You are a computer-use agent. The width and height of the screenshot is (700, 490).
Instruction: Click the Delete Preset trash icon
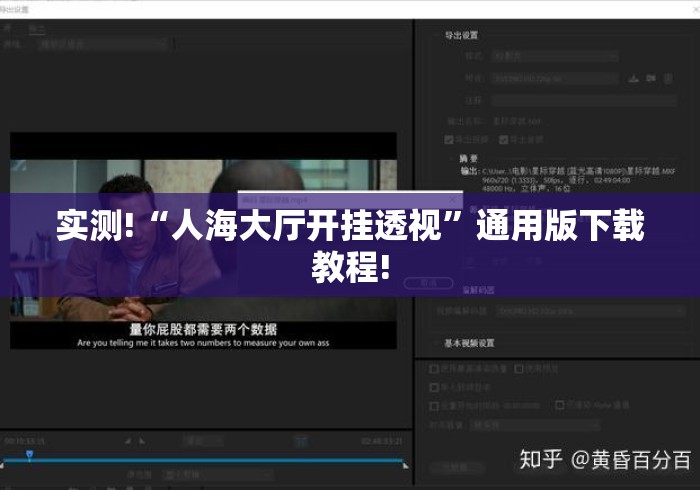coord(668,79)
